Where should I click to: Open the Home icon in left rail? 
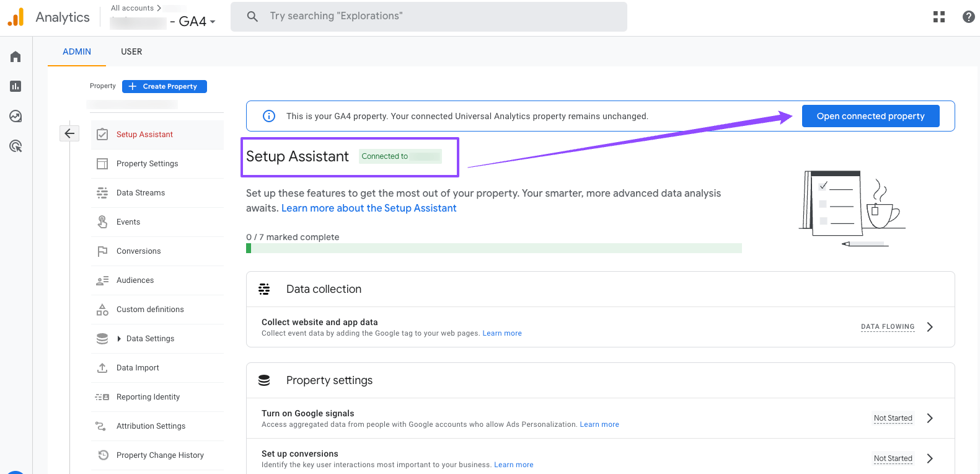(15, 56)
